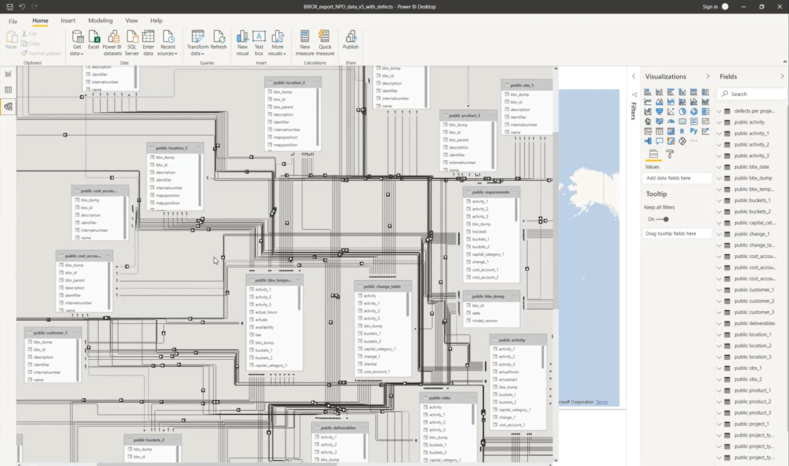Open the View tab
Image resolution: width=789 pixels, height=466 pixels.
(131, 21)
